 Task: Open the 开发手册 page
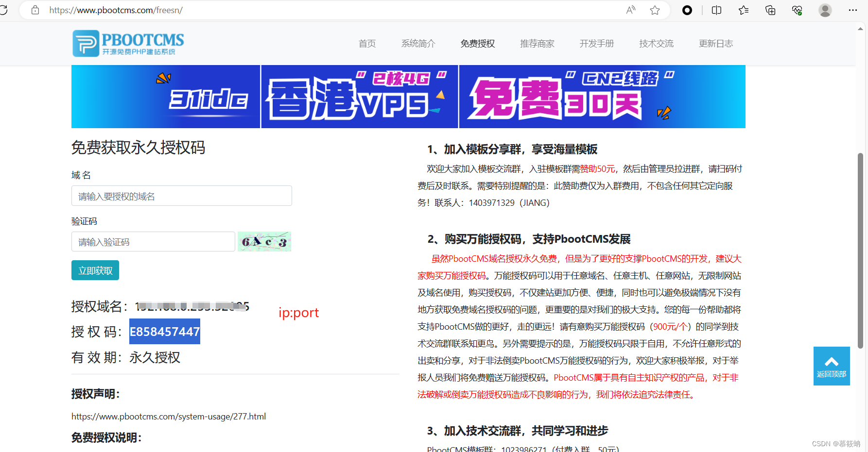(596, 43)
